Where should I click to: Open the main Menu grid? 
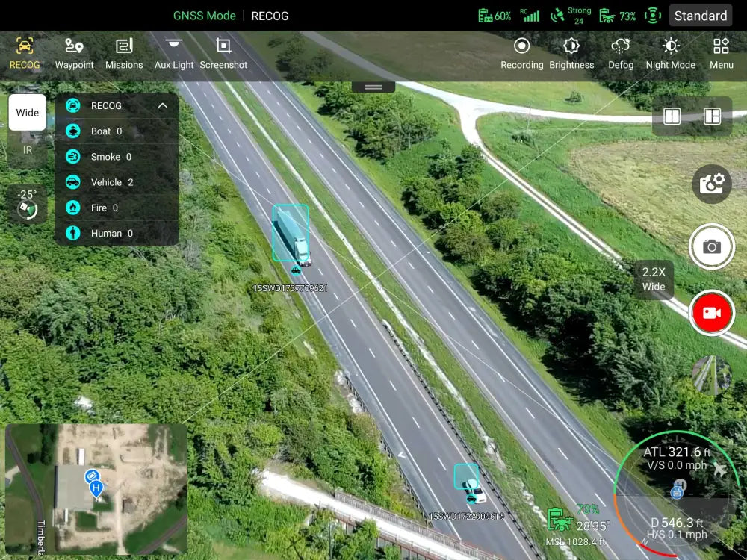pos(721,54)
